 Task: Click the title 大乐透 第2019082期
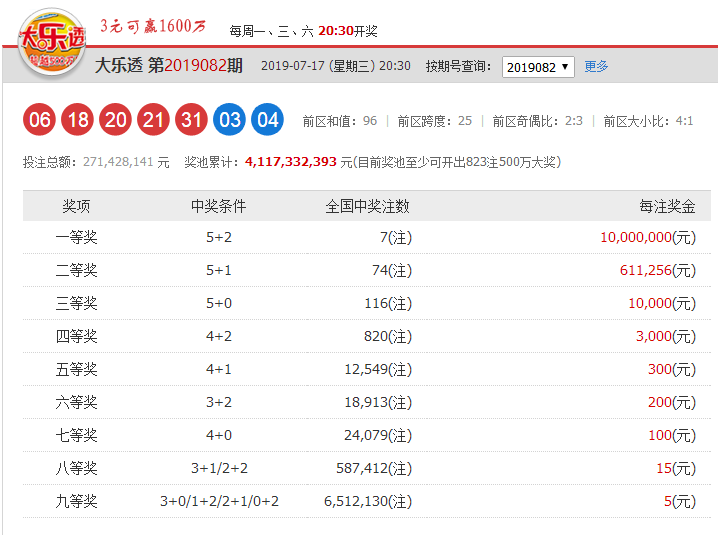169,66
